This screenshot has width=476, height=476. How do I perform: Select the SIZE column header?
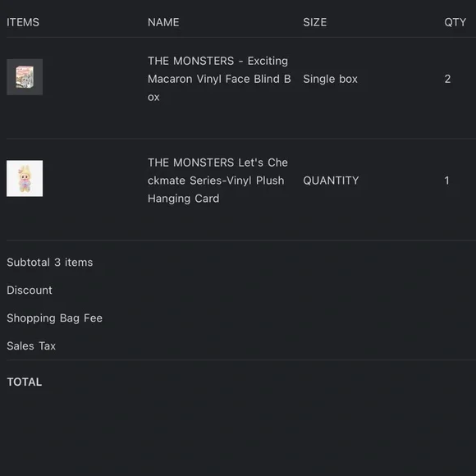click(x=315, y=22)
